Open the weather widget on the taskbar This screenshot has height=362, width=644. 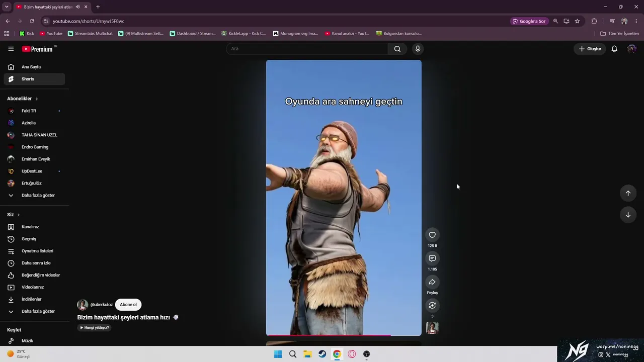(x=19, y=354)
